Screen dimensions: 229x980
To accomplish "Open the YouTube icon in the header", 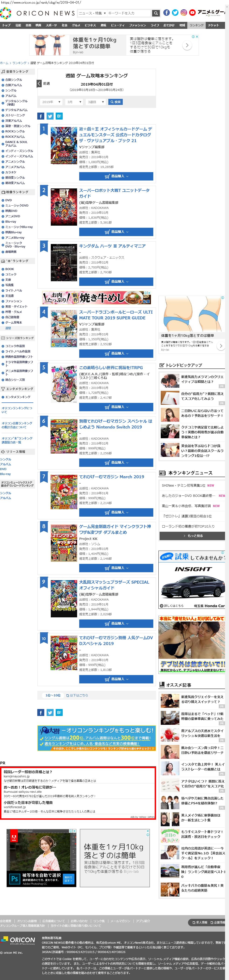I will [192, 13].
